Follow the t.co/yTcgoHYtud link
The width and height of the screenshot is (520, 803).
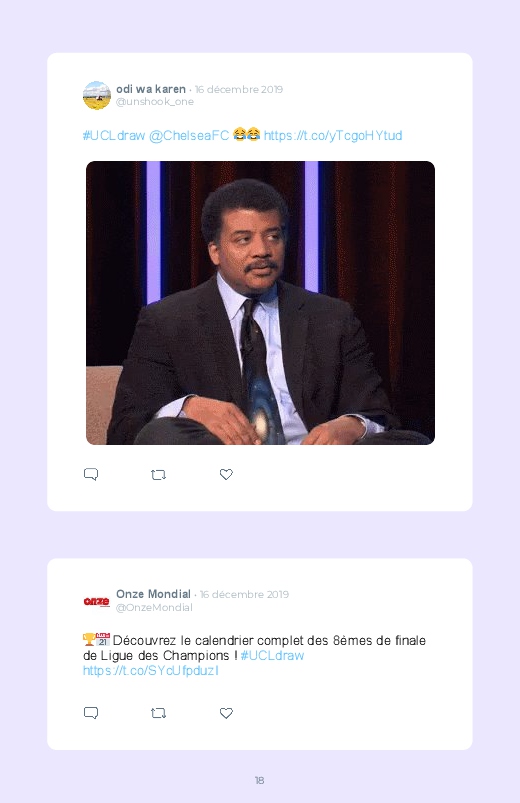tap(333, 135)
